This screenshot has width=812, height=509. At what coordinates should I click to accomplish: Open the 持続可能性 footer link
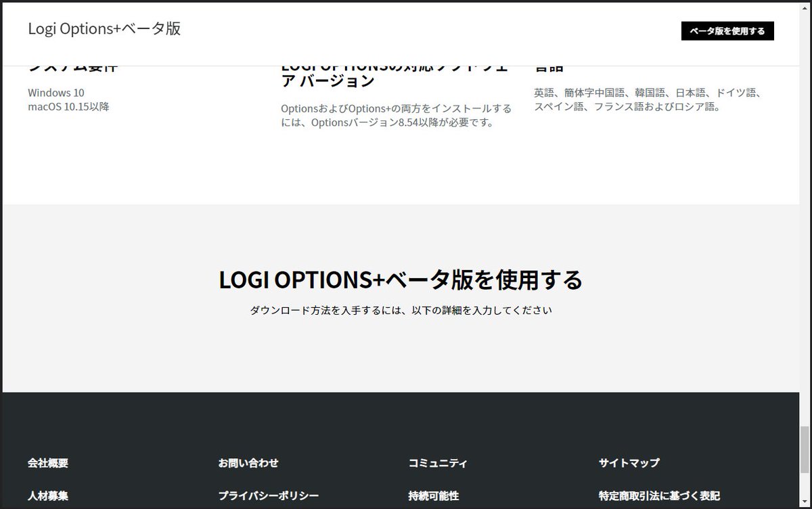434,495
